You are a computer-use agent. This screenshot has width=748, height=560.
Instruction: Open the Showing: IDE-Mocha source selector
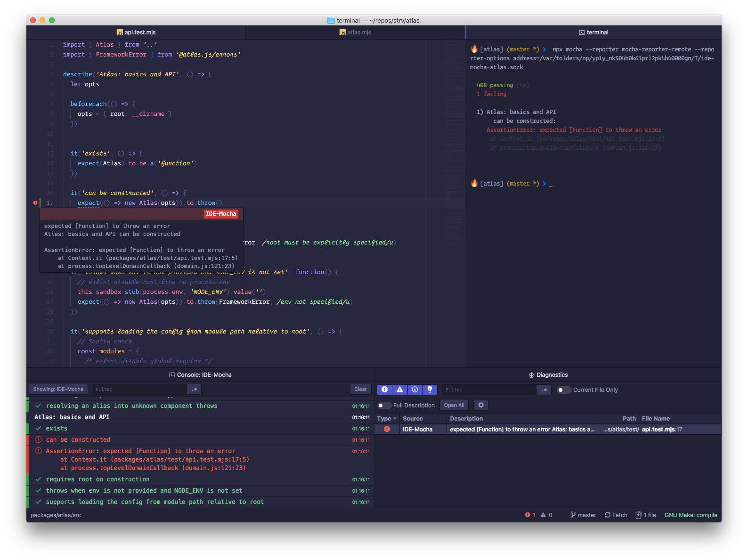pos(58,389)
